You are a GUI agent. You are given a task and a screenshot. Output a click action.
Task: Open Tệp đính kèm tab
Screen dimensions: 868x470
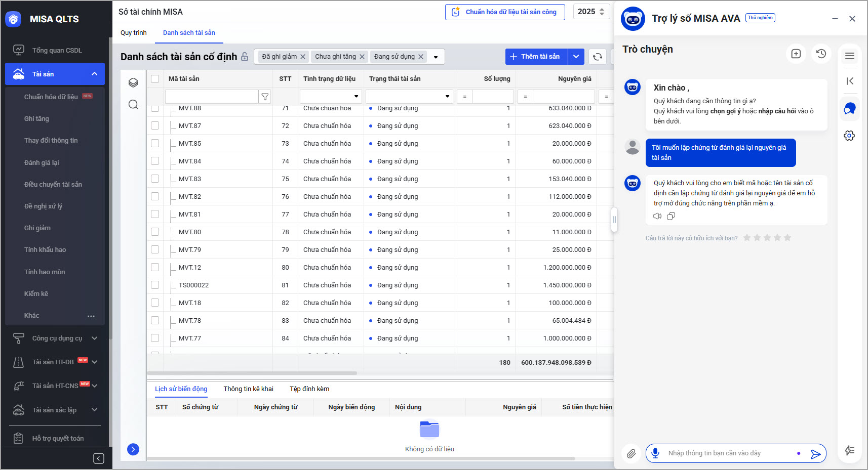pos(309,389)
